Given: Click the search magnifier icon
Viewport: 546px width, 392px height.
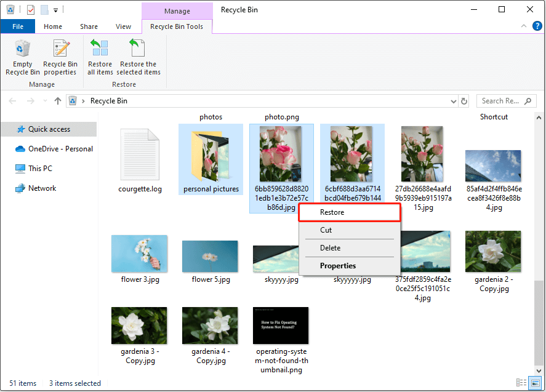Looking at the screenshot, I should (x=527, y=100).
